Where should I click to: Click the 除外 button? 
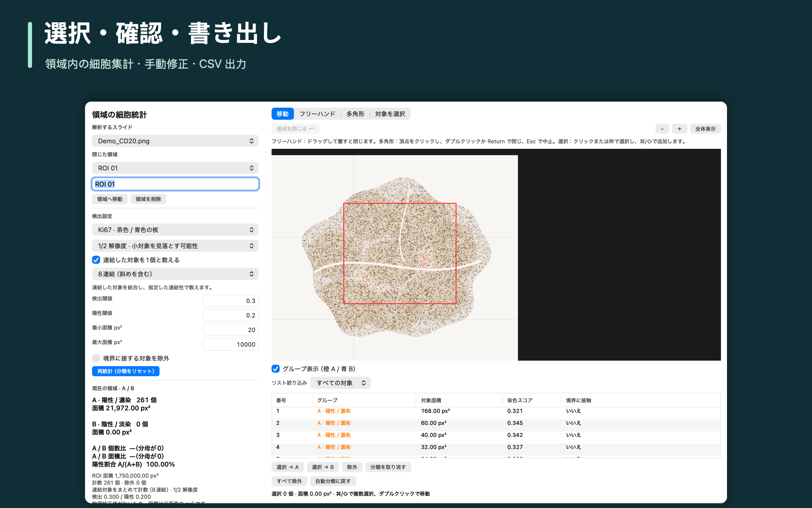click(352, 467)
